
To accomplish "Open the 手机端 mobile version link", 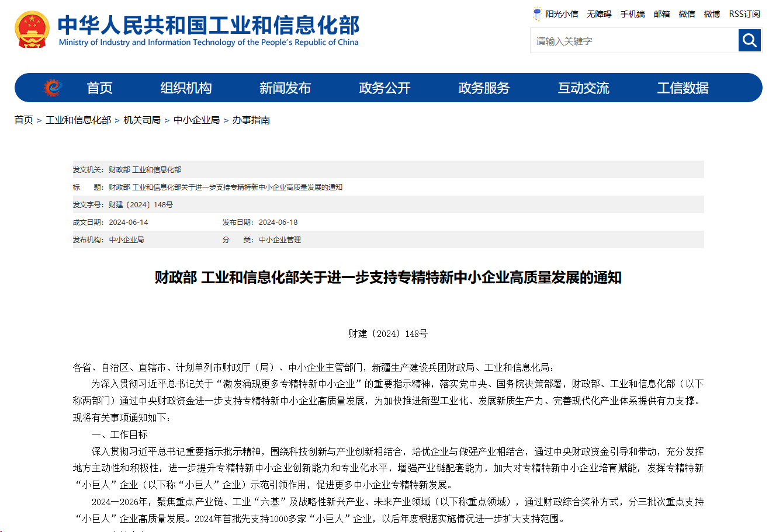I will [x=632, y=14].
